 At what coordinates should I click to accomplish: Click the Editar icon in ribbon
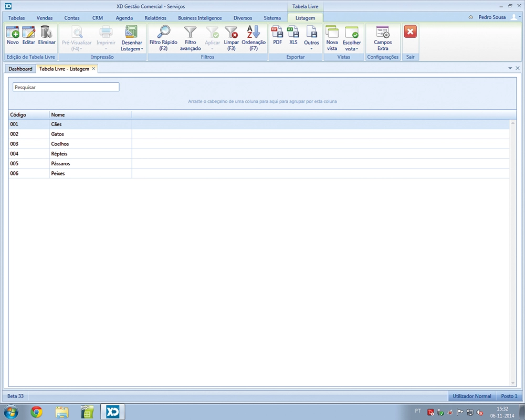pyautogui.click(x=28, y=33)
